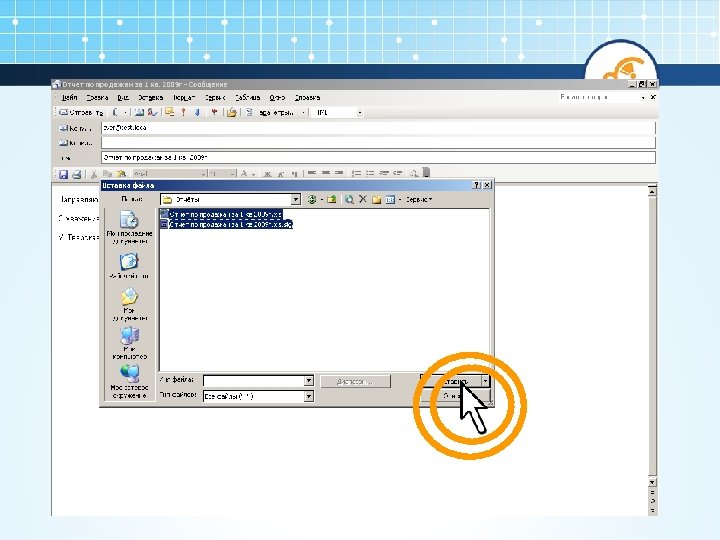
Task: Open the Table (Таблица) menu
Action: pos(248,98)
